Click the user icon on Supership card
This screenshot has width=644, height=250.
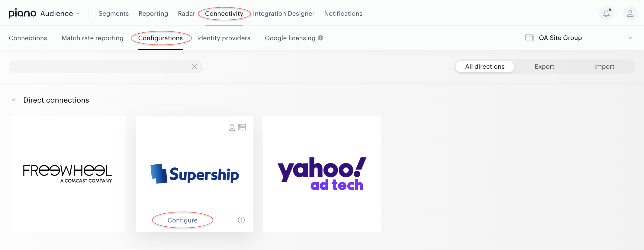click(x=232, y=127)
